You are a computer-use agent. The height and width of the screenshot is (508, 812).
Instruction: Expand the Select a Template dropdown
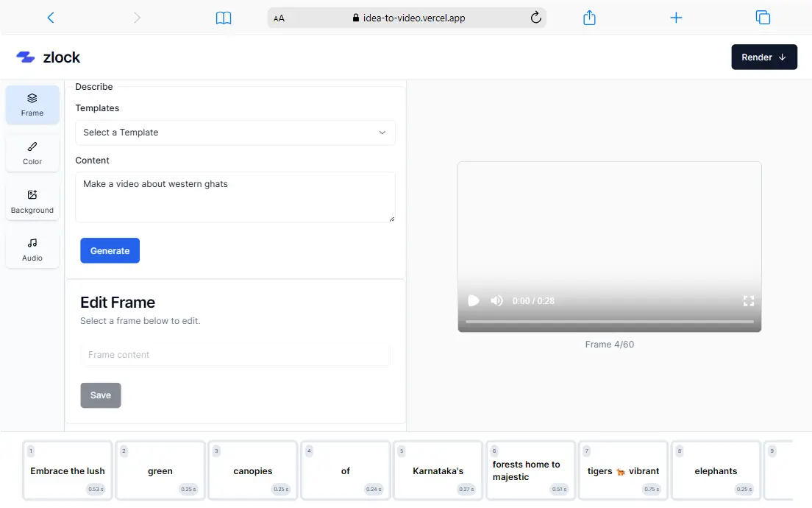(x=235, y=133)
